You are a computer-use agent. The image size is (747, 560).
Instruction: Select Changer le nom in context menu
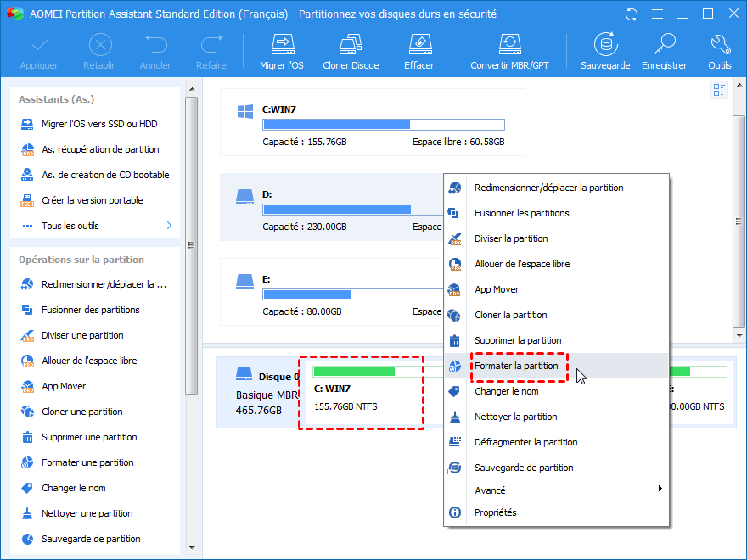coord(557,391)
